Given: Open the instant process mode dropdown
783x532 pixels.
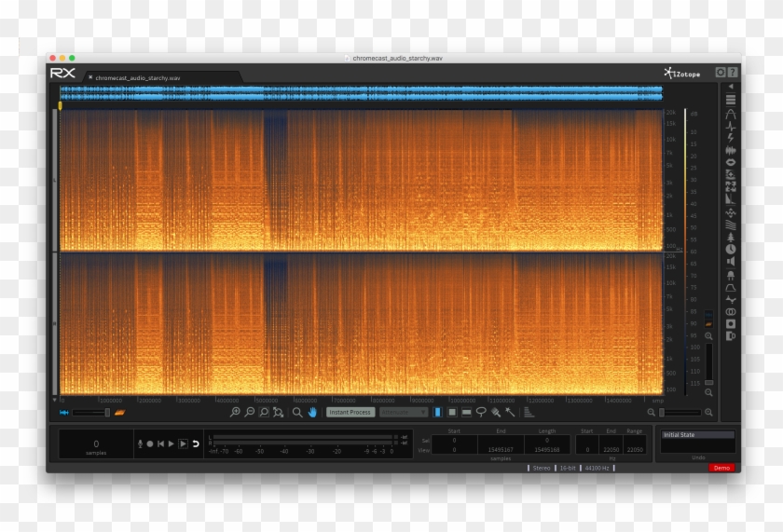Looking at the screenshot, I should [403, 412].
